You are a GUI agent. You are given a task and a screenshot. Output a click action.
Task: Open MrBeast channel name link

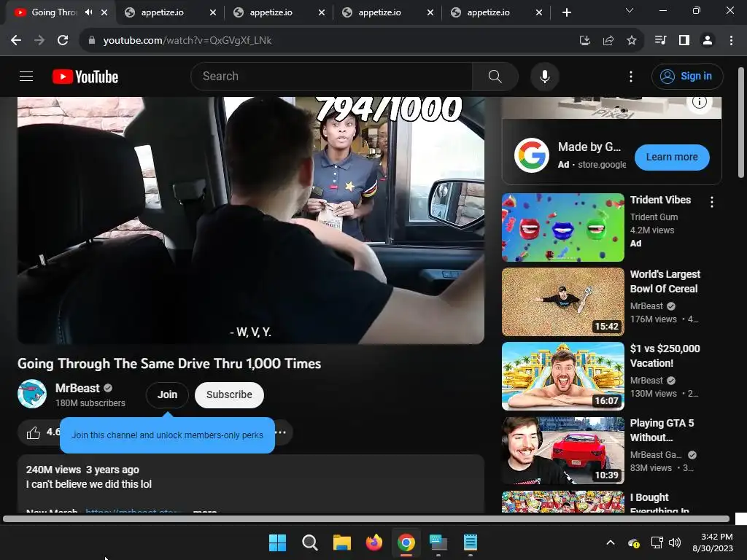click(x=77, y=388)
